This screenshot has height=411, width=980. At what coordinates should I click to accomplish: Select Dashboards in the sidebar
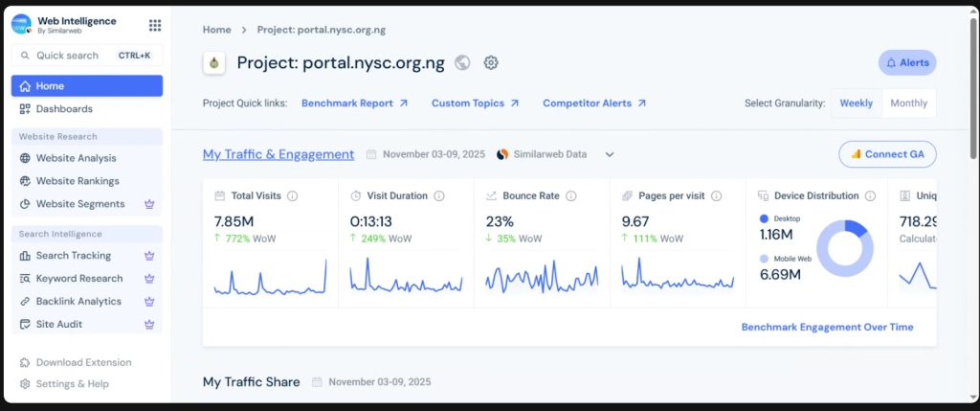(x=64, y=109)
